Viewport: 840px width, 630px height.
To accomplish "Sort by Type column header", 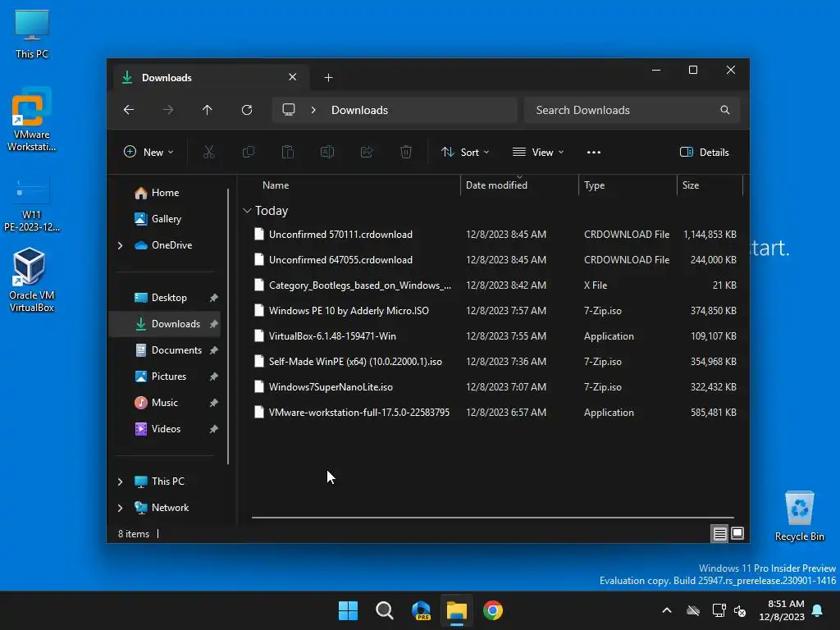I will (x=628, y=185).
